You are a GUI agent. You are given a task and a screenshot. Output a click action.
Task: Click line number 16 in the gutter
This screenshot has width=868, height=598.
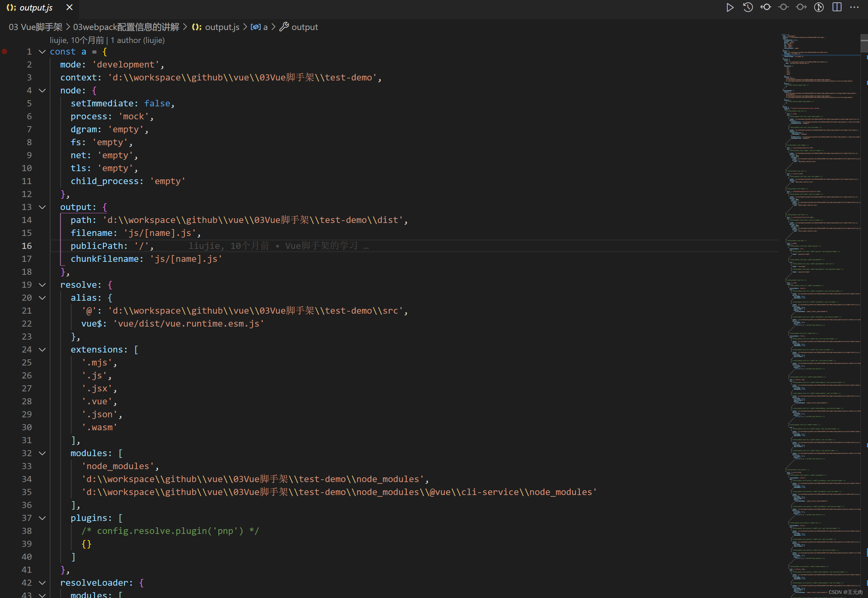click(x=27, y=246)
